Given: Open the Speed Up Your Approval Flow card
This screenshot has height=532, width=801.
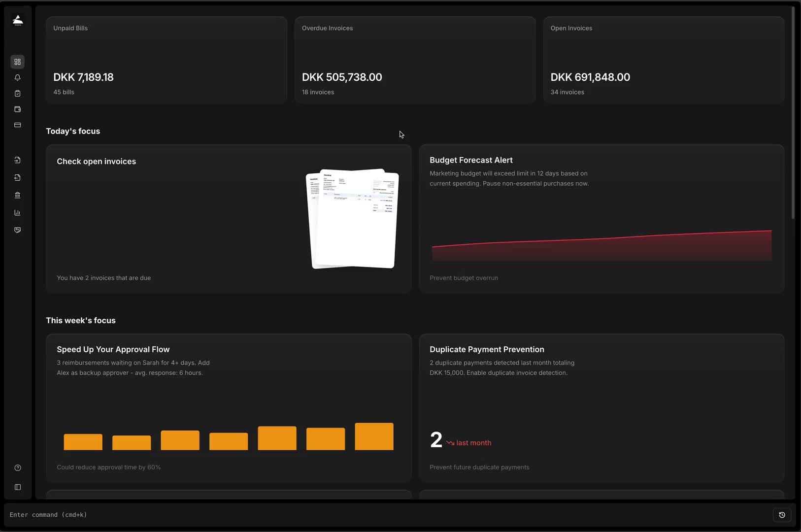Looking at the screenshot, I should tap(229, 408).
